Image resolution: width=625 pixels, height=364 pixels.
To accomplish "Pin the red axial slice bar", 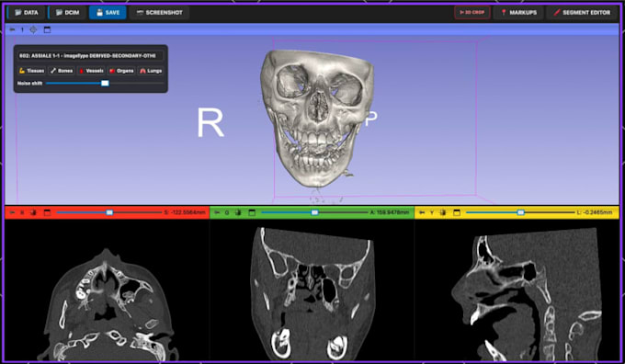I will tap(12, 213).
